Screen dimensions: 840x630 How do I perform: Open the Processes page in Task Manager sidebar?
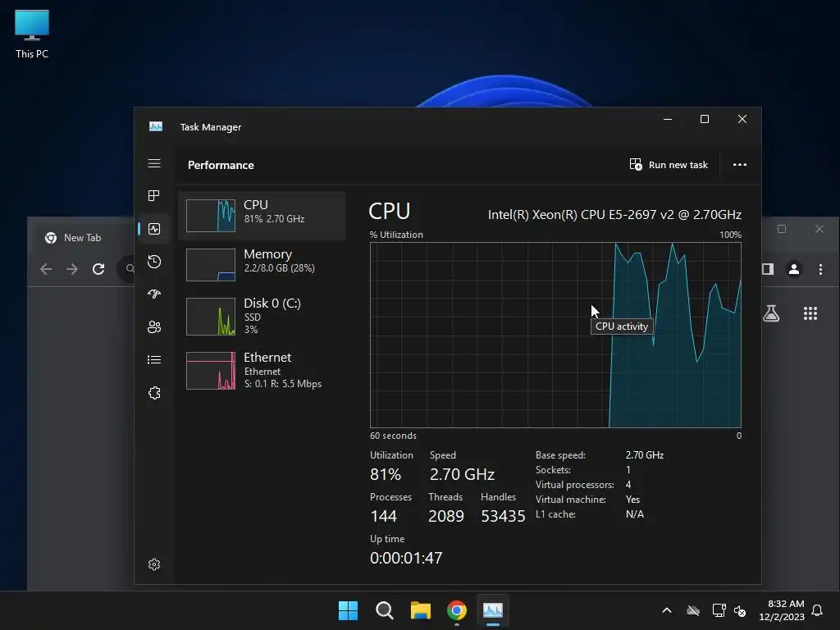point(154,195)
